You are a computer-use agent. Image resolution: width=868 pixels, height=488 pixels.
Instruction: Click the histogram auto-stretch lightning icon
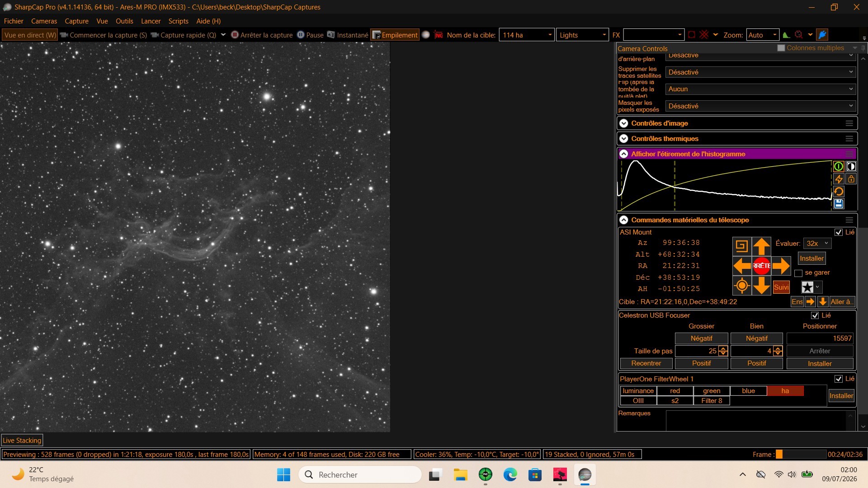[x=839, y=179]
